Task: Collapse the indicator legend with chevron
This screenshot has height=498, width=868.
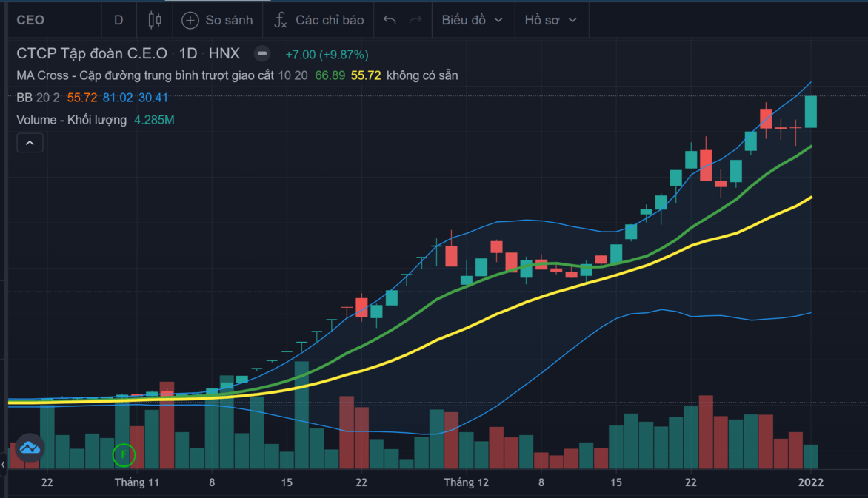Action: coord(30,143)
